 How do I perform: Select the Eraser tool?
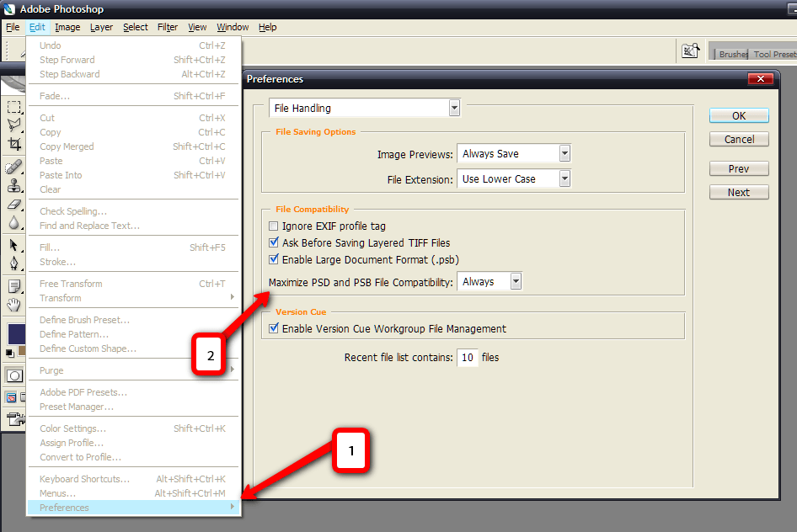tap(13, 205)
